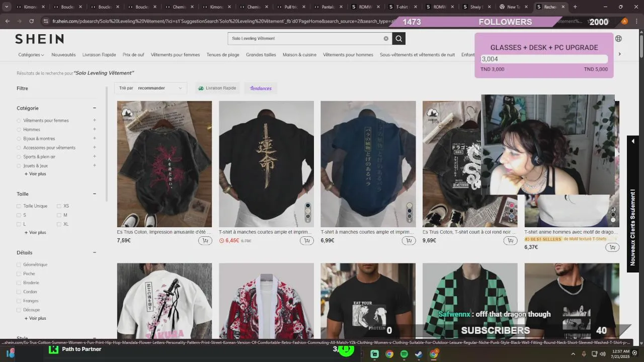
Task: Go back in browser history
Action: [7, 21]
